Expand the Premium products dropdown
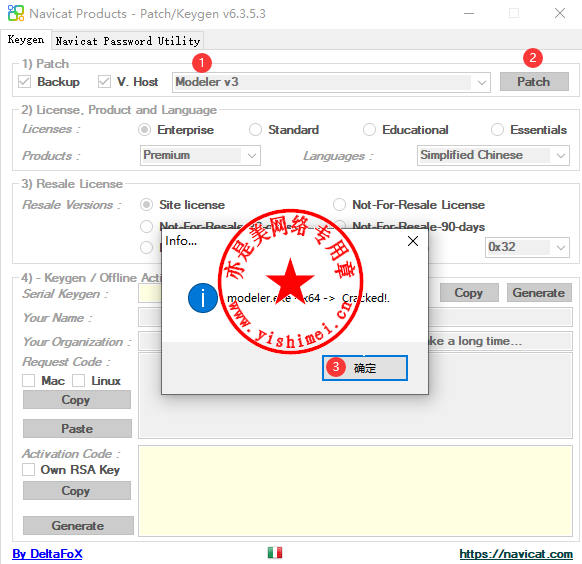 200,155
